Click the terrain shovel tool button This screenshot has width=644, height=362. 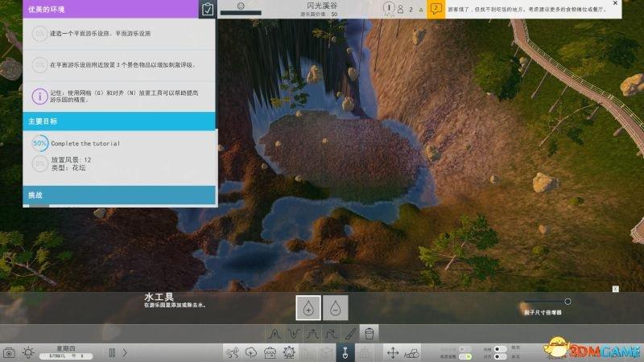(x=345, y=352)
